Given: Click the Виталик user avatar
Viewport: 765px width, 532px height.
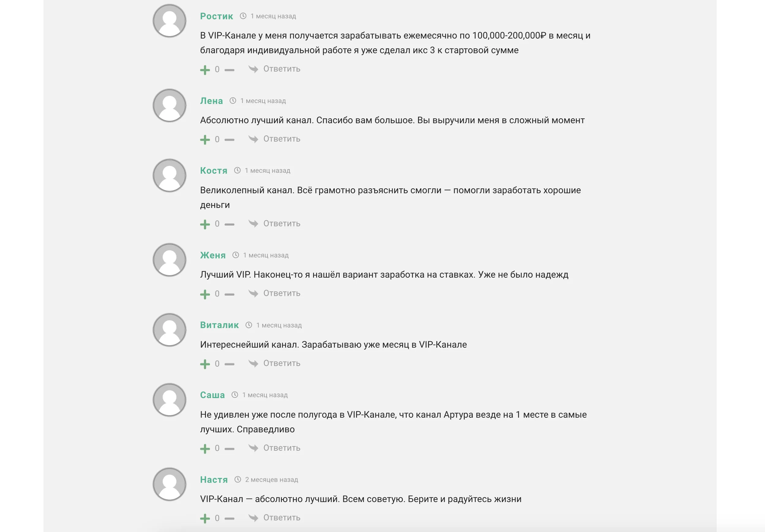Looking at the screenshot, I should [x=169, y=330].
